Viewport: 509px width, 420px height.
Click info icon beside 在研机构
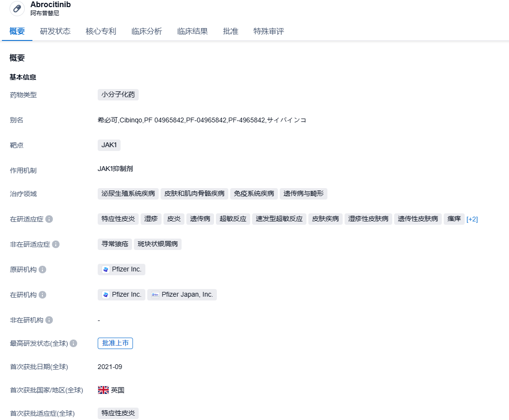pos(42,295)
